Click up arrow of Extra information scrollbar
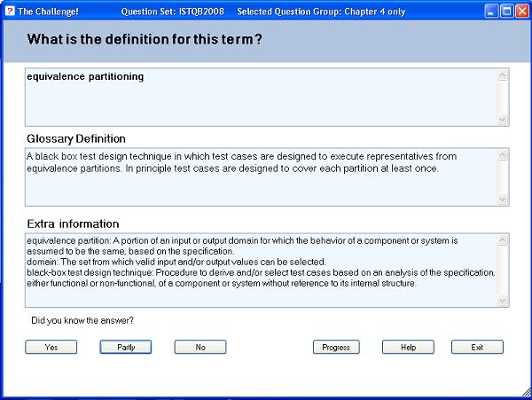Image resolution: width=532 pixels, height=400 pixels. click(503, 240)
